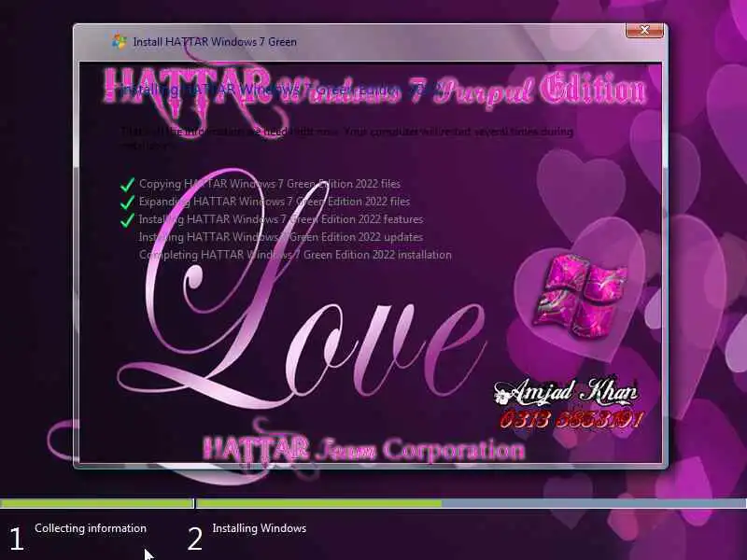The height and width of the screenshot is (560, 747).
Task: Click the 'Collecting information' step label
Action: [91, 528]
